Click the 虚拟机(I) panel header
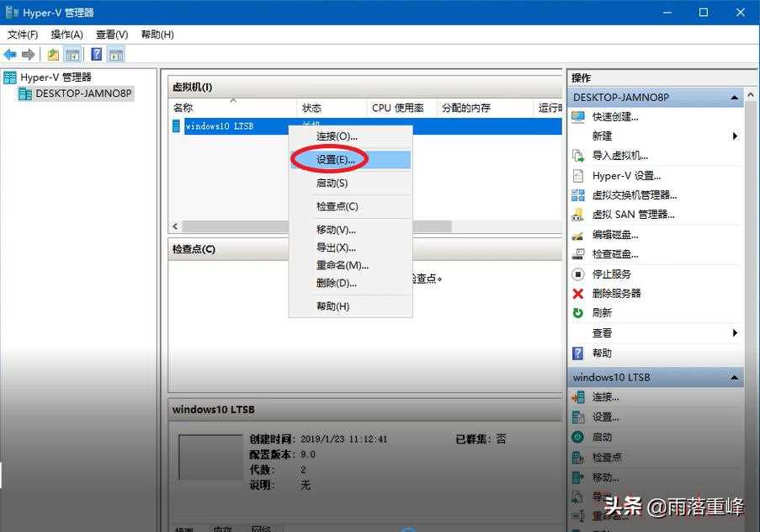The image size is (760, 532). 365,88
